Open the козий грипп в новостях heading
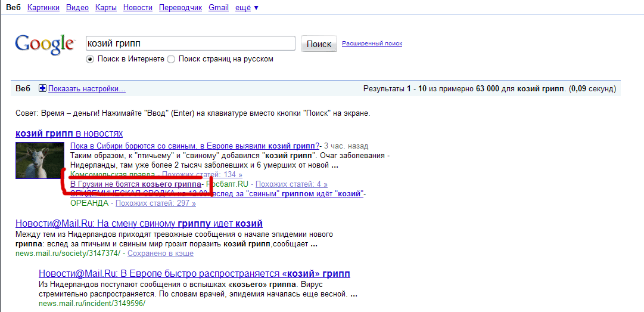 click(69, 134)
